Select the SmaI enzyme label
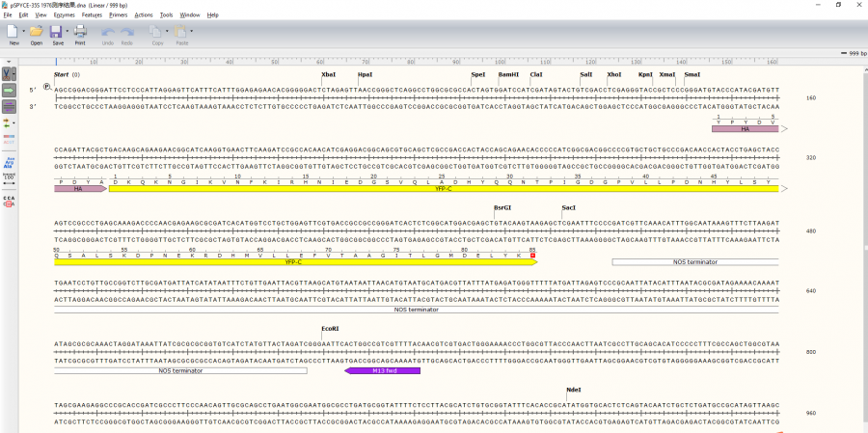The height and width of the screenshot is (433, 868). click(692, 74)
